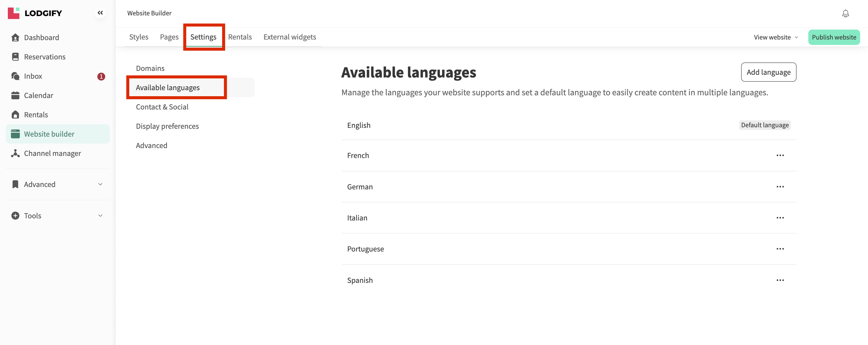Open Channel manager in sidebar
This screenshot has height=345, width=868.
[x=52, y=154]
